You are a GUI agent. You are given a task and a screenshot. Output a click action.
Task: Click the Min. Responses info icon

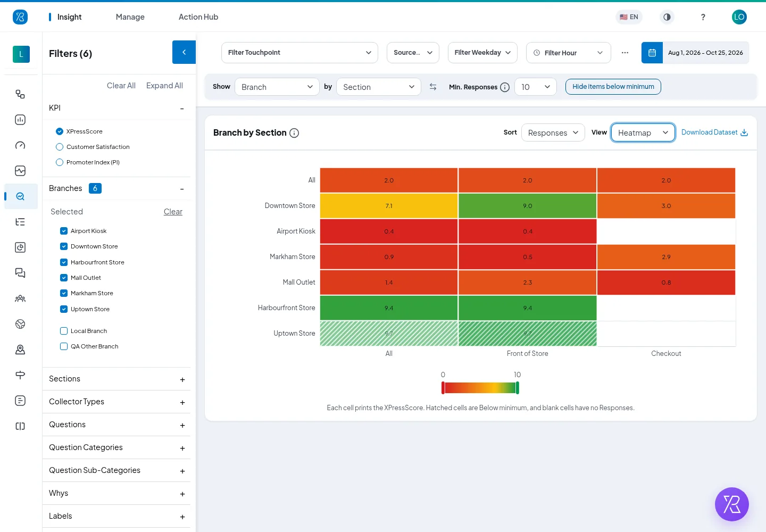pyautogui.click(x=505, y=87)
